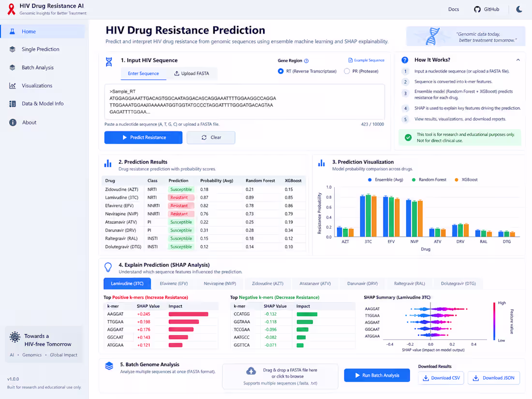Click the +0.245 SHAP value for AAGGAT
This screenshot has height=399, width=532.
(144, 314)
